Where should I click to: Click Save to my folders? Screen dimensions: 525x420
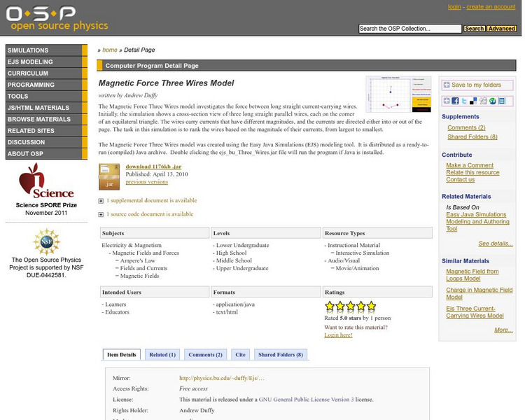coord(477,85)
